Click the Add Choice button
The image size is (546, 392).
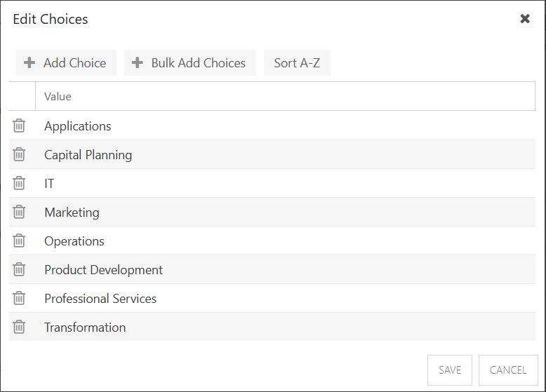click(x=66, y=63)
